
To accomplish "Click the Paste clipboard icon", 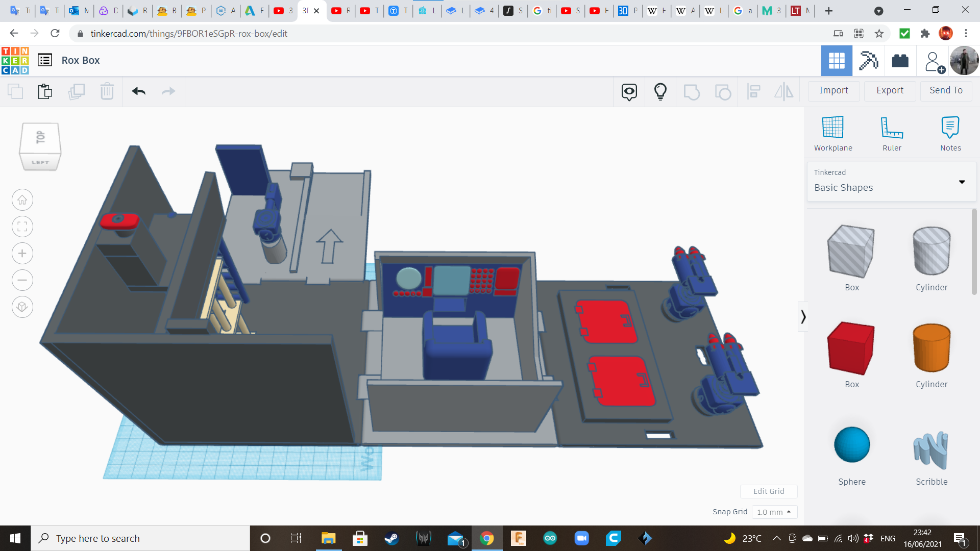I will [x=45, y=91].
